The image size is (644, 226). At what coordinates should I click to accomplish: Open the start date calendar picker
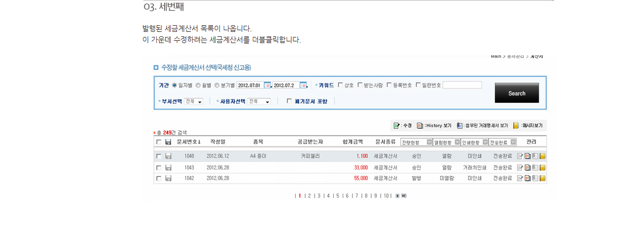coord(267,85)
